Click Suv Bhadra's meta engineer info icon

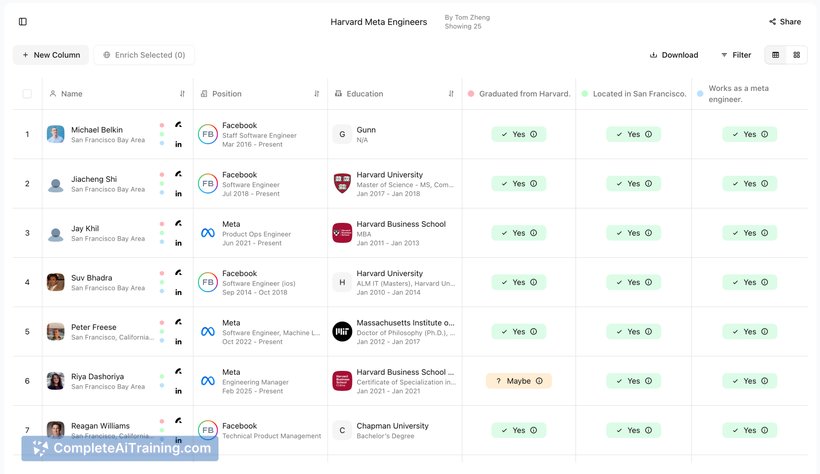click(765, 282)
